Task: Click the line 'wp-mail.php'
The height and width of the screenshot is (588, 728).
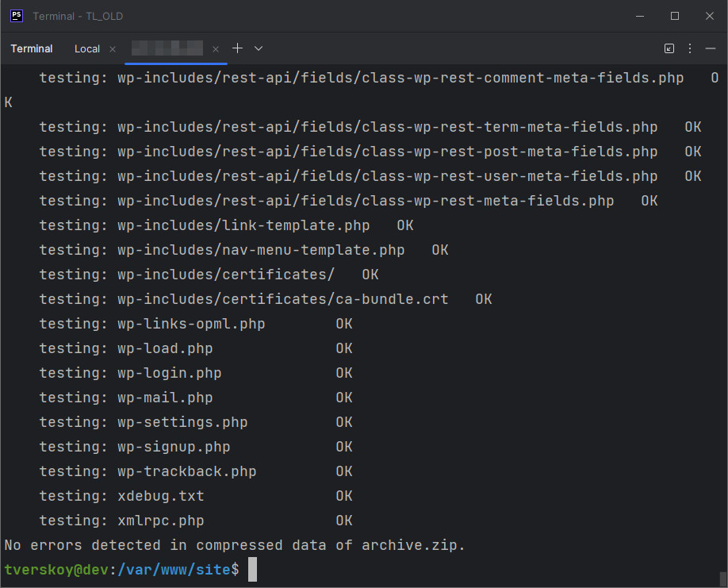Action: point(165,398)
